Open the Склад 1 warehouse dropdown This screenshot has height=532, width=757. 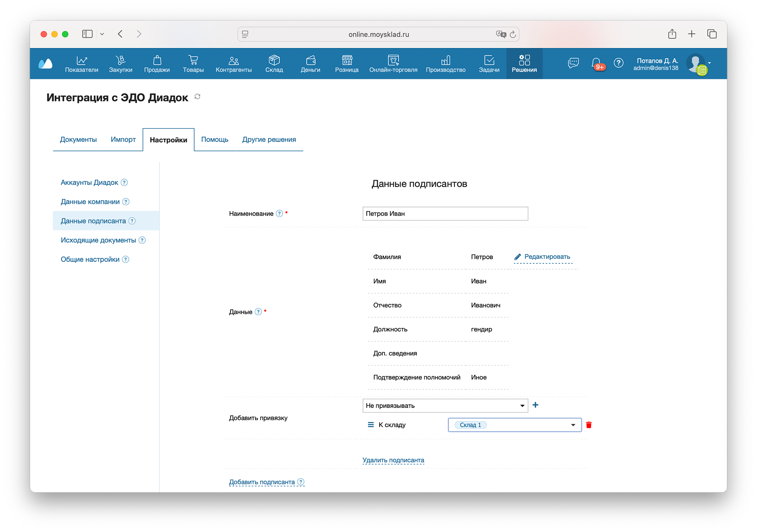(x=573, y=425)
